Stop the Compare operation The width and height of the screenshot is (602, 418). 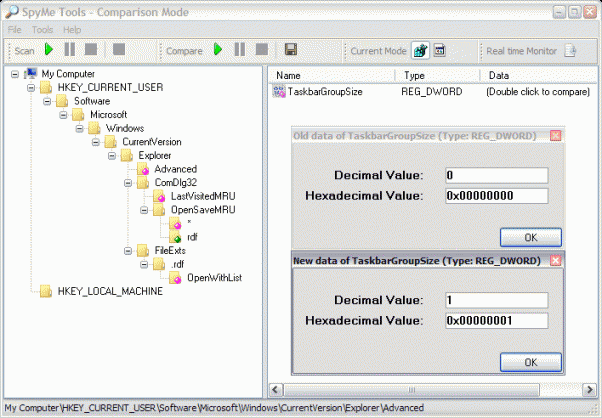tap(262, 50)
